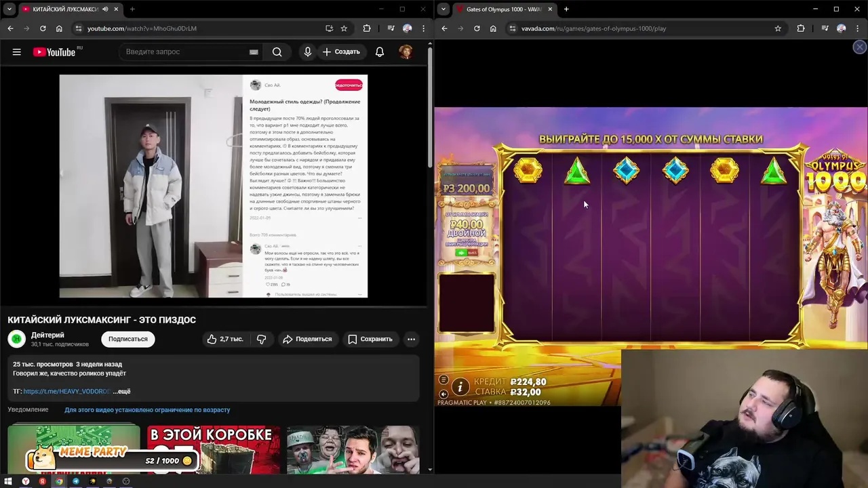Click the YouTube page vertical scrollbar

(430, 108)
